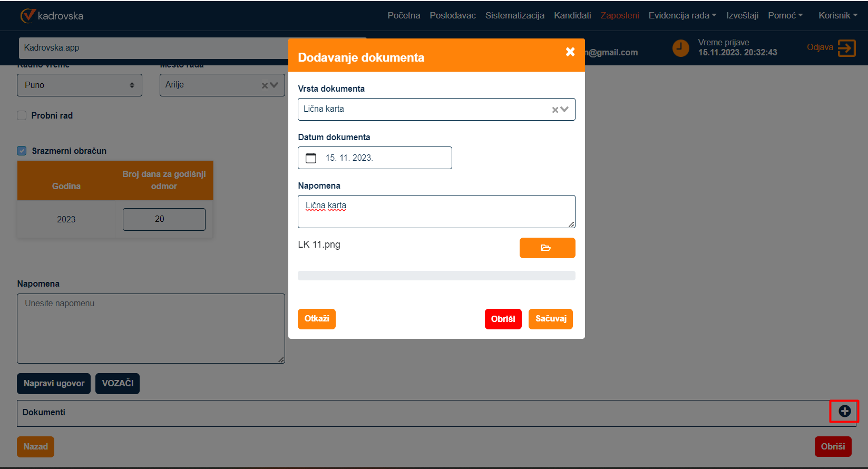Click the Napomena text area in dialog

pyautogui.click(x=436, y=212)
